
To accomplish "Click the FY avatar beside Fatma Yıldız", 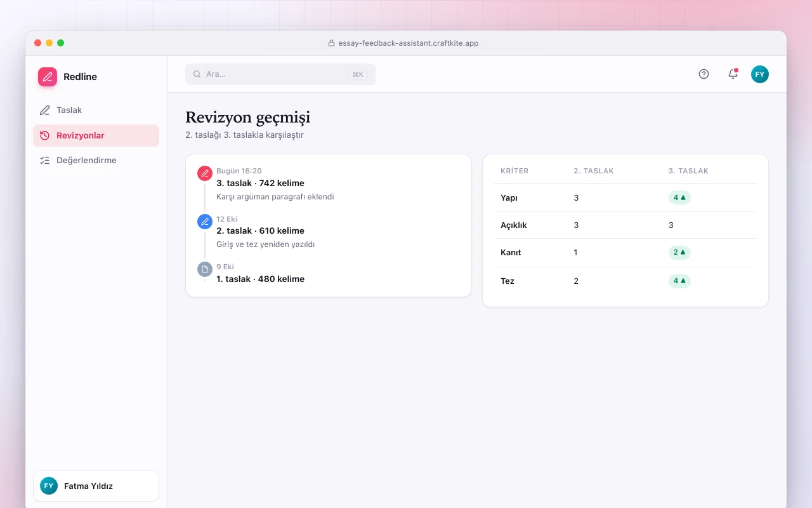I will [49, 486].
